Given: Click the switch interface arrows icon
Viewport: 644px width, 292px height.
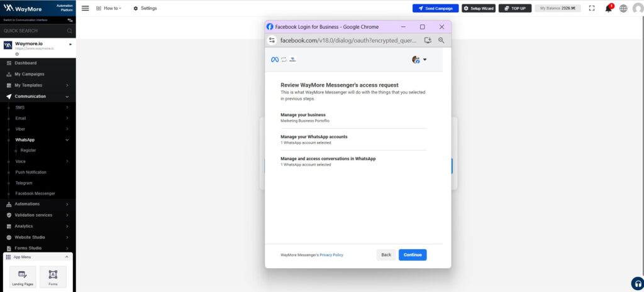Looking at the screenshot, I should pos(70,19).
